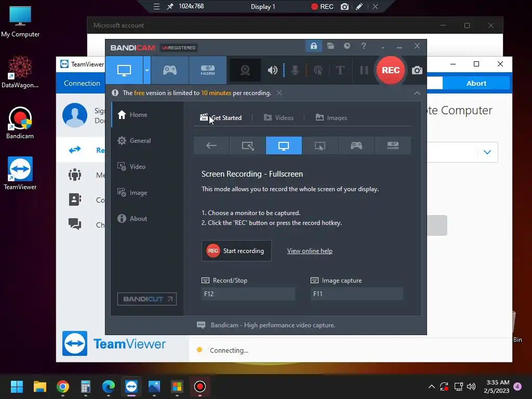
Task: Select rectangle-on-screen mode icon
Action: (x=248, y=145)
